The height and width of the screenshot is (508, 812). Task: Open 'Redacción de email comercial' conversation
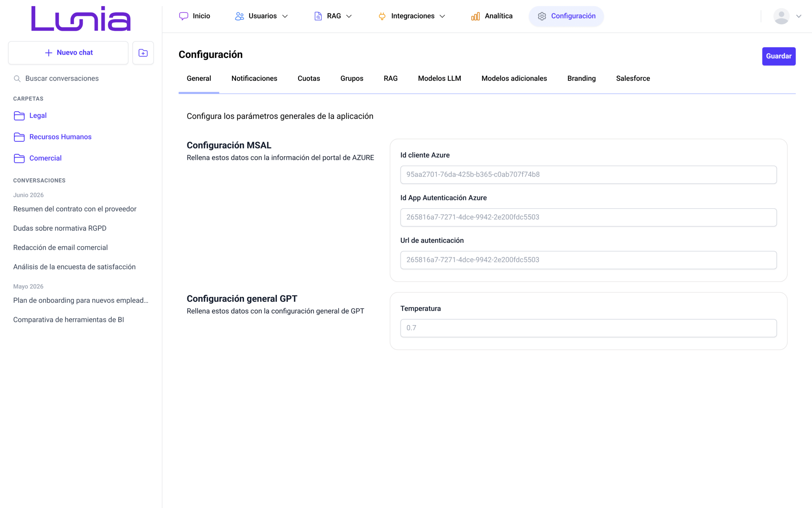pos(60,248)
